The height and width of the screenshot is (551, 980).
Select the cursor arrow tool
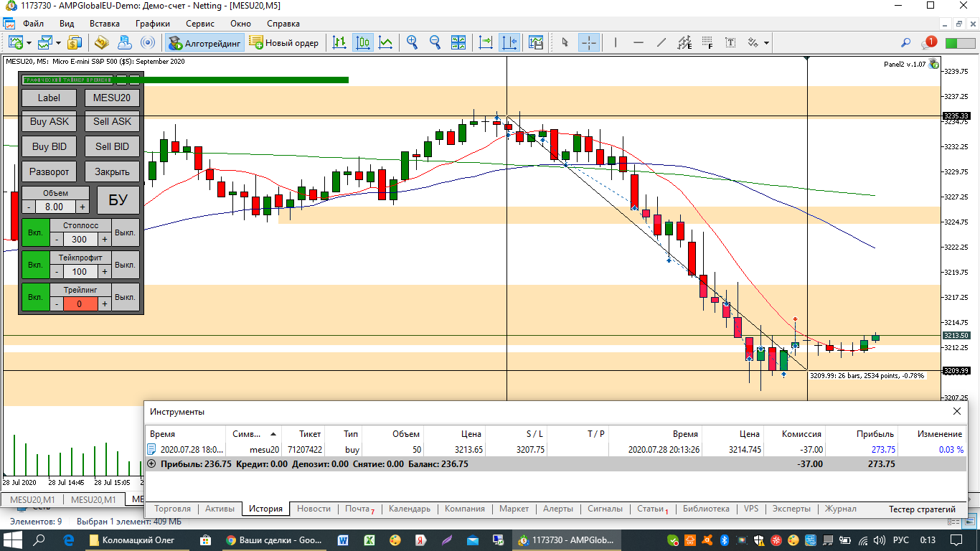(x=565, y=42)
